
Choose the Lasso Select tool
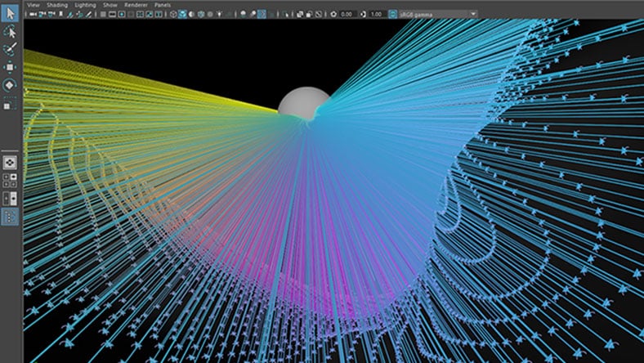click(10, 31)
